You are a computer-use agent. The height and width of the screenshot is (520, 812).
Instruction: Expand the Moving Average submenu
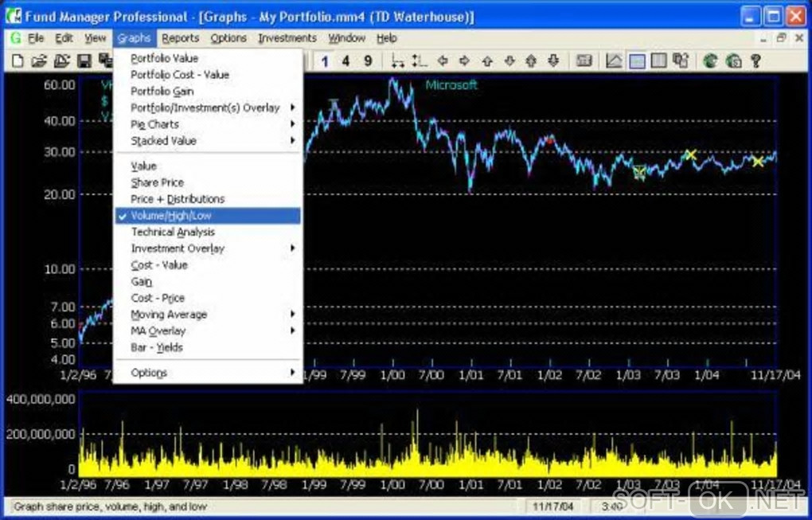[x=208, y=315]
